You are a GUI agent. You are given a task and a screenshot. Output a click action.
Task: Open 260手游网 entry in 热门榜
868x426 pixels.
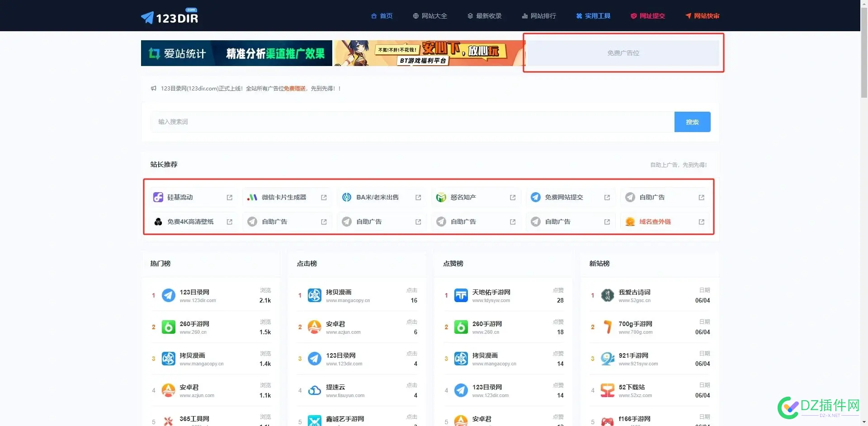194,324
